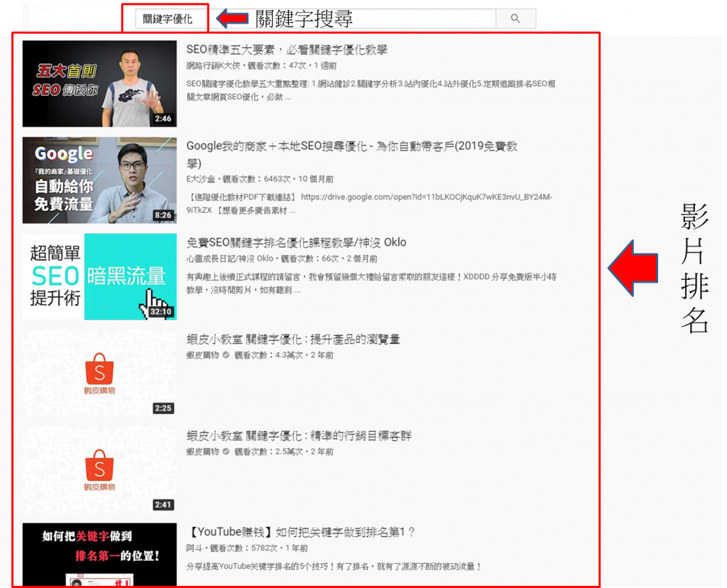Click the 8:26 duration badge
The image size is (727, 588).
(x=163, y=215)
